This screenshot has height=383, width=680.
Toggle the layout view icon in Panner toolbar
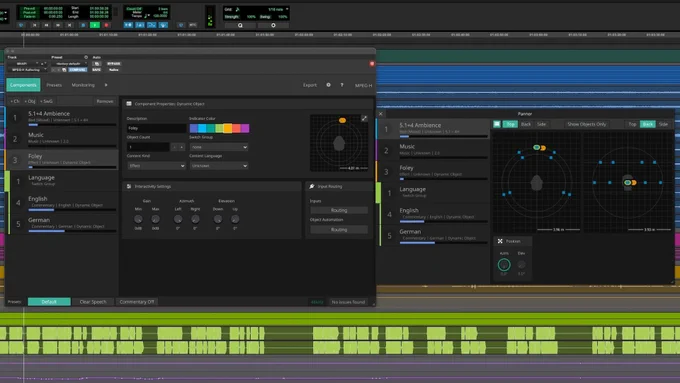pyautogui.click(x=497, y=124)
